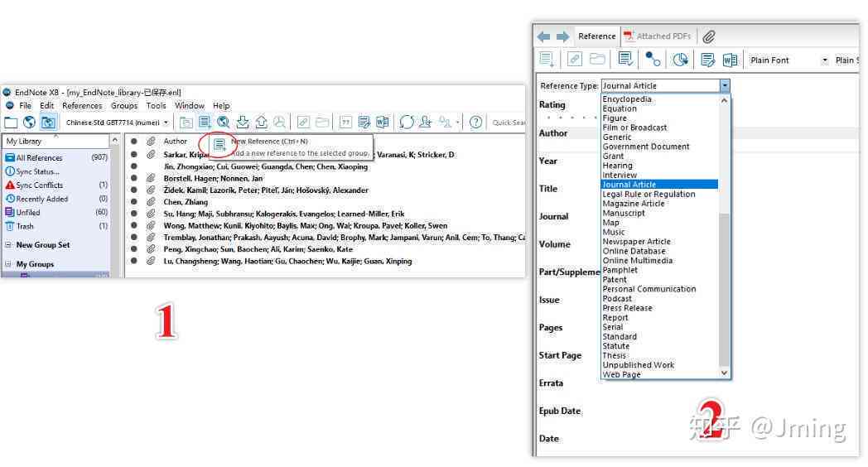Click the Author column header

tap(175, 141)
